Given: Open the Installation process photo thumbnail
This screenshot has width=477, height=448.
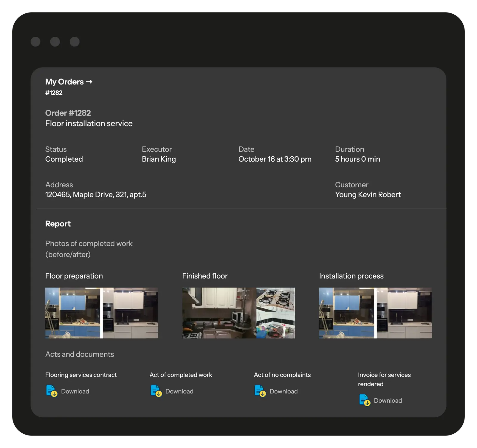Looking at the screenshot, I should (375, 313).
